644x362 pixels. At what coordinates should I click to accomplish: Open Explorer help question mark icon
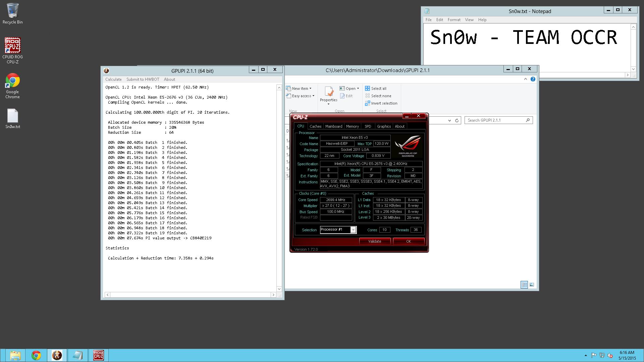533,79
